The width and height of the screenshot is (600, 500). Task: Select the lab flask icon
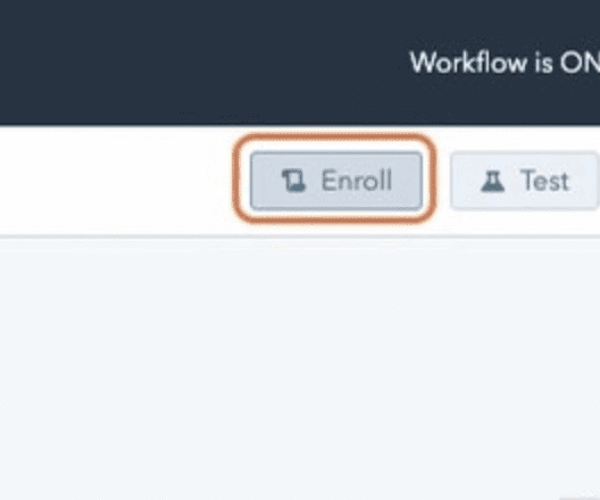click(x=492, y=181)
